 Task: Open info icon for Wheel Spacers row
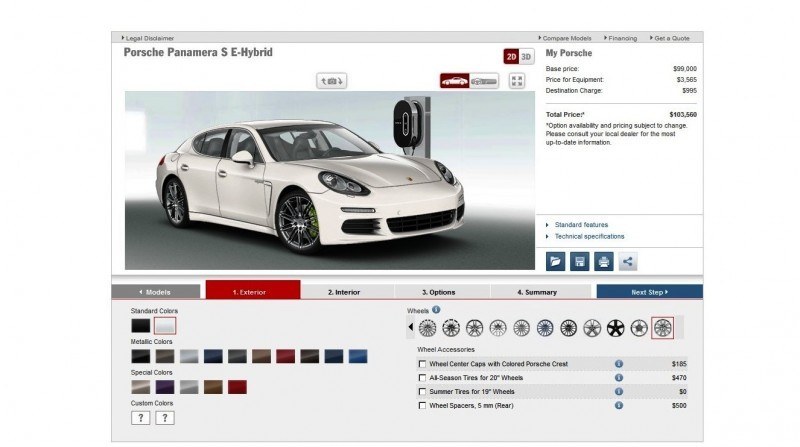pos(618,405)
